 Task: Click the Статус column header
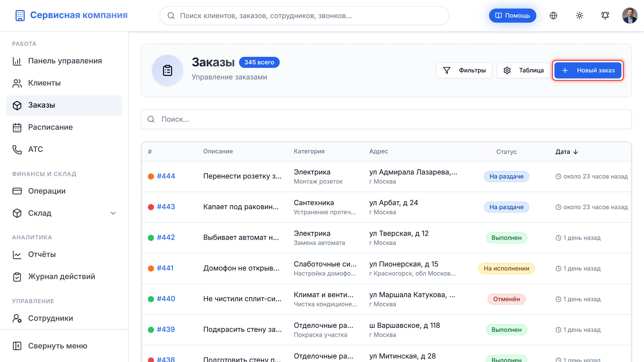click(x=506, y=152)
